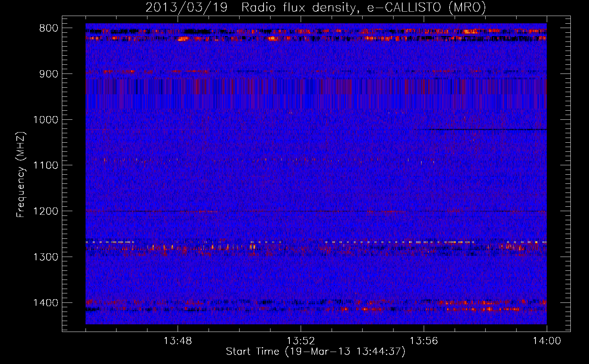The image size is (589, 364).
Task: Click the 13:56 time tick label
Action: point(424,341)
